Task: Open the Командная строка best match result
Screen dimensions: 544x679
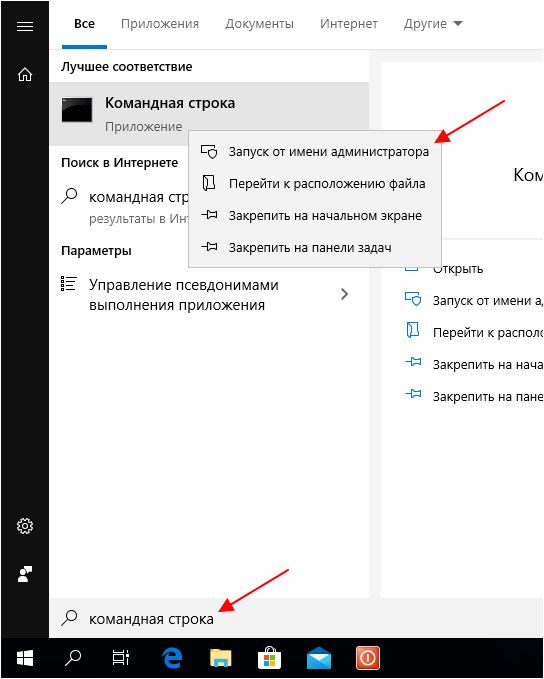Action: (x=209, y=113)
